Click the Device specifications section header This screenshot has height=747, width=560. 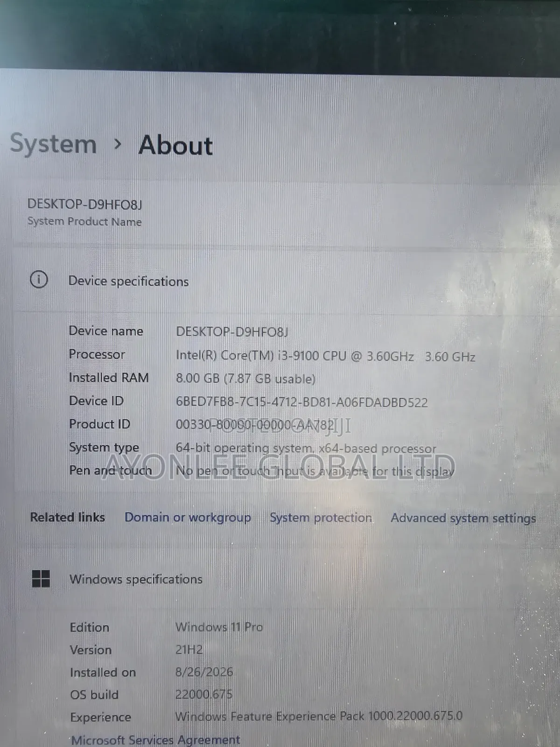pyautogui.click(x=128, y=281)
